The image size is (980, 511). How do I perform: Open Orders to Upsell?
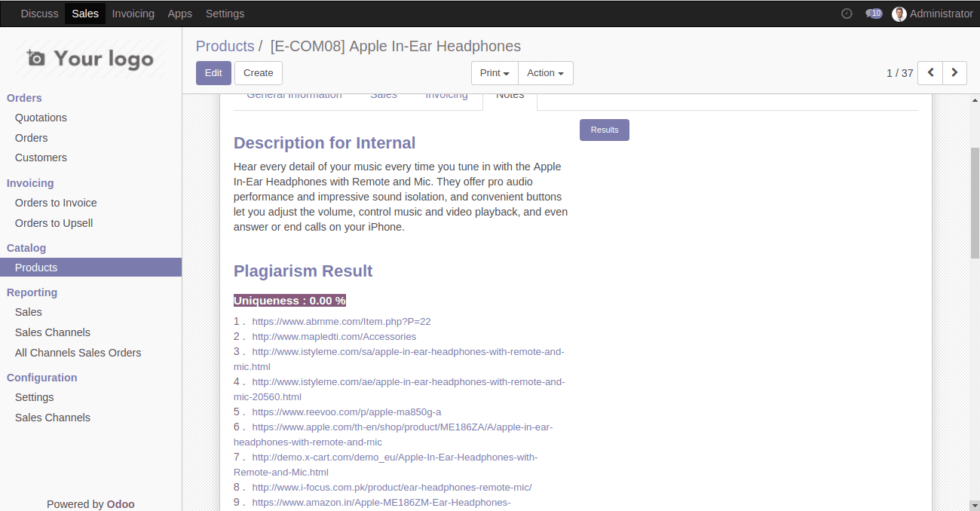coord(54,223)
